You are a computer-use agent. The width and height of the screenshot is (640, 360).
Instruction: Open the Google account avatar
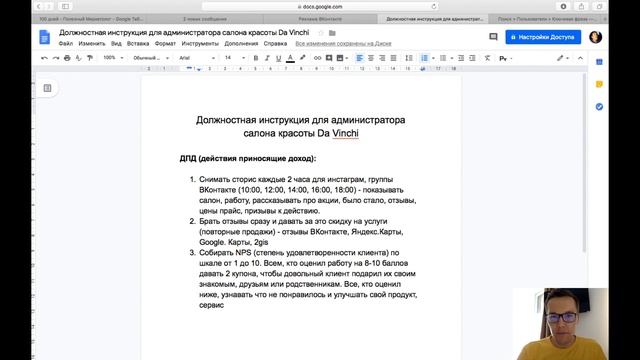[x=596, y=37]
